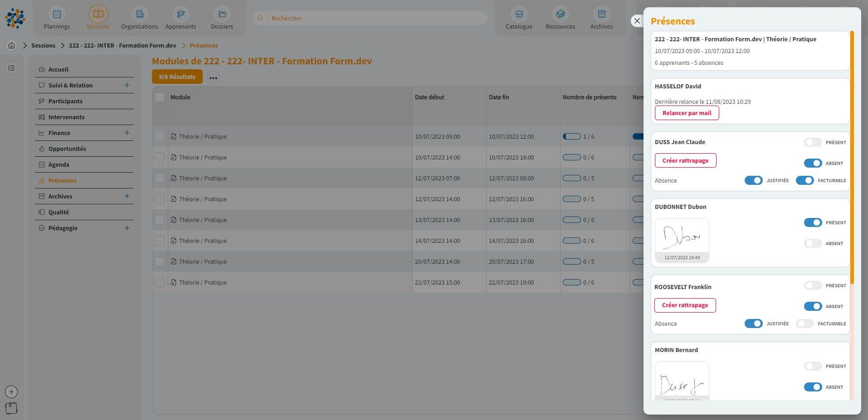Open the Ressources cube icon
Screen dimensions: 868x420
(x=560, y=14)
